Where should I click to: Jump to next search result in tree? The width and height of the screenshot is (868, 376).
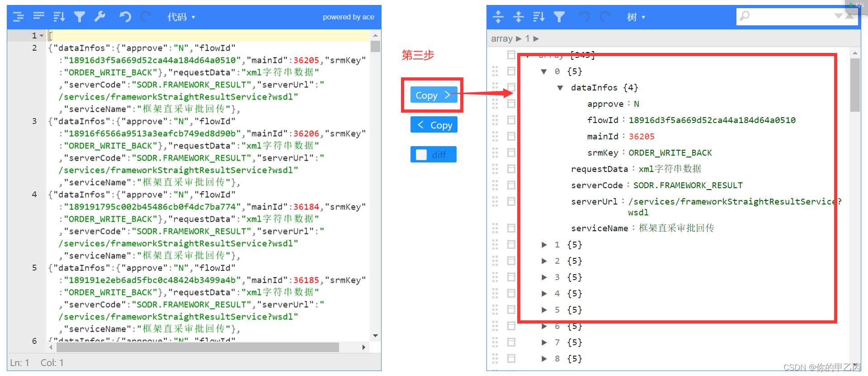coord(838,16)
